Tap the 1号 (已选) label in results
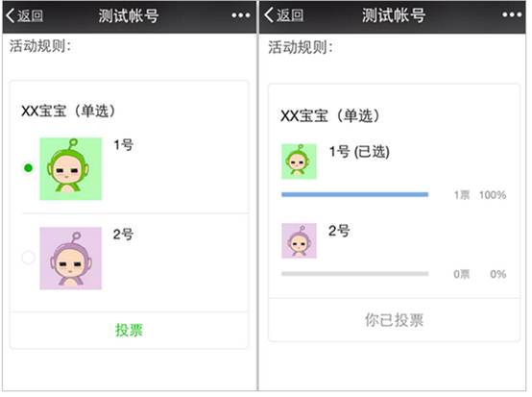 (x=359, y=152)
